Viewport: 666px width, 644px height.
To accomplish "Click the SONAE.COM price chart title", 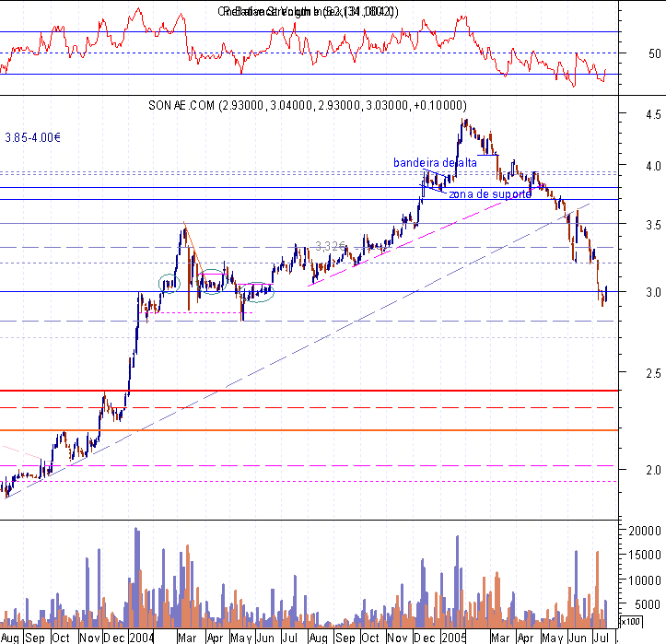I will coord(308,105).
